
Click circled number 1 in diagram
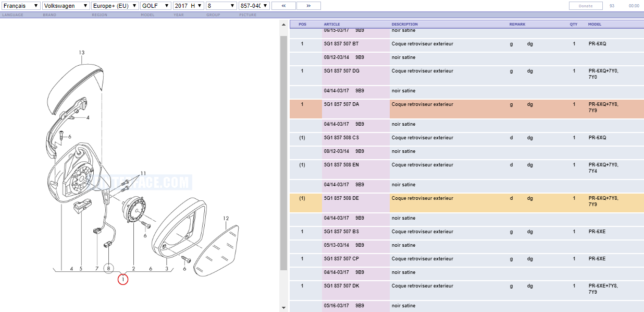pos(123,280)
